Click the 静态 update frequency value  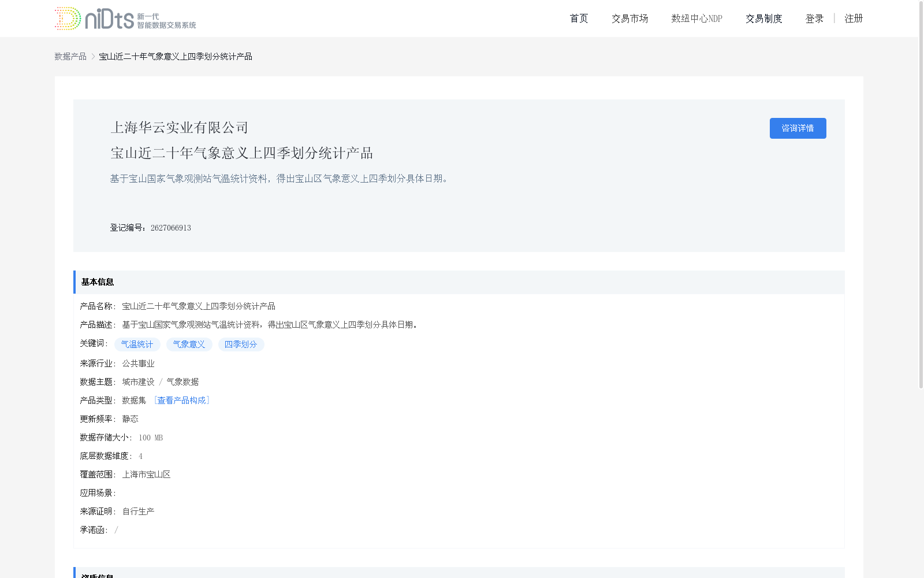click(x=130, y=418)
